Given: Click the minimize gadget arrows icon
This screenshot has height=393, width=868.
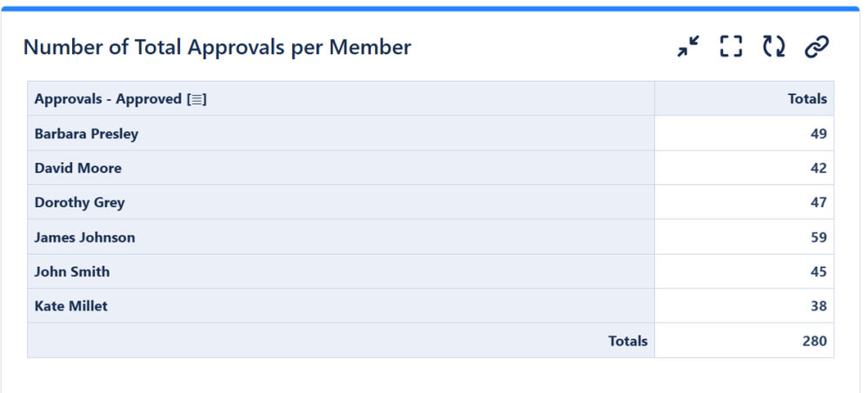Looking at the screenshot, I should pyautogui.click(x=688, y=47).
